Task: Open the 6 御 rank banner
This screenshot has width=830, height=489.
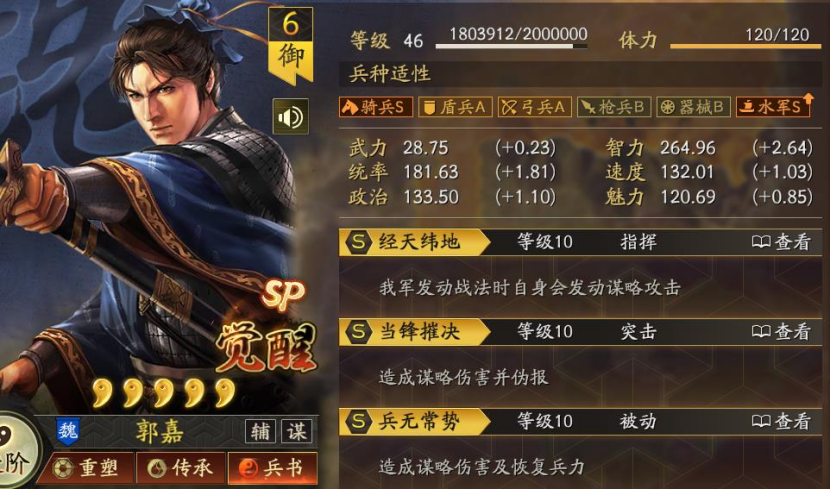Action: [x=290, y=46]
